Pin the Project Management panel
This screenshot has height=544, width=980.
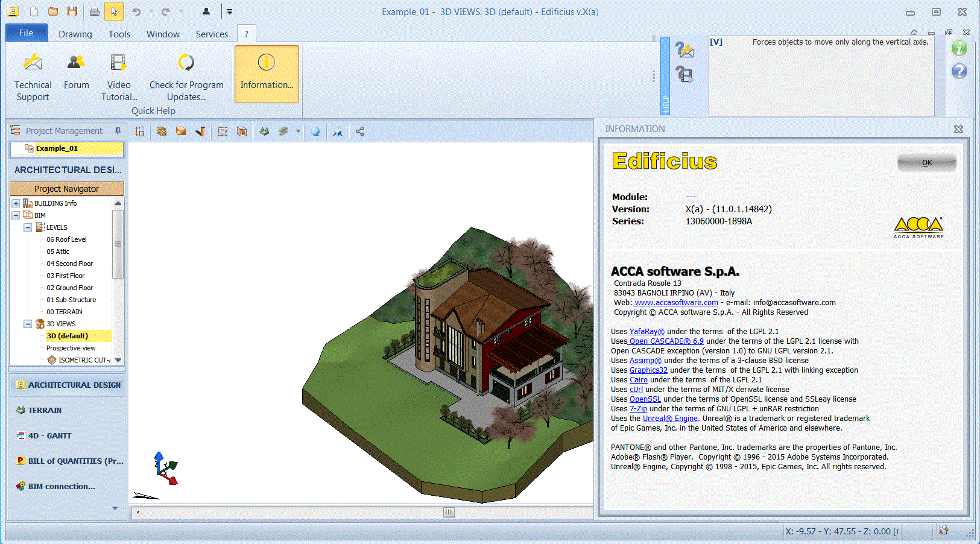pyautogui.click(x=118, y=130)
